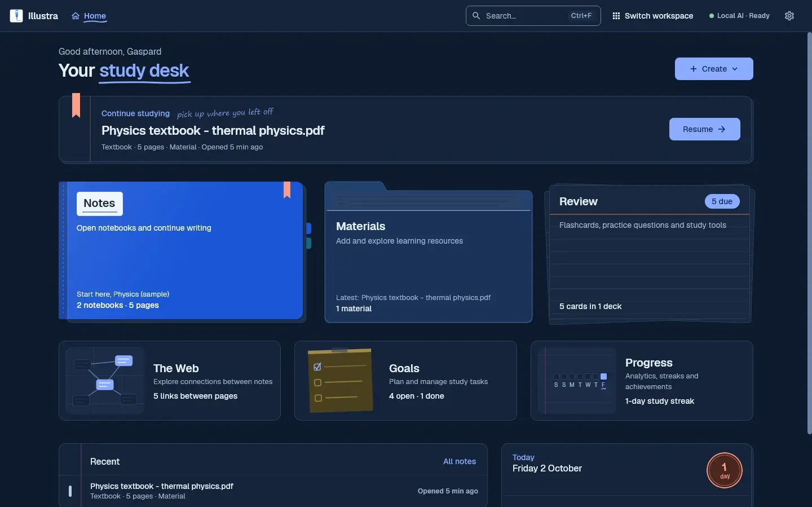Click "2 notebooks · 5 pages" text

point(118,305)
